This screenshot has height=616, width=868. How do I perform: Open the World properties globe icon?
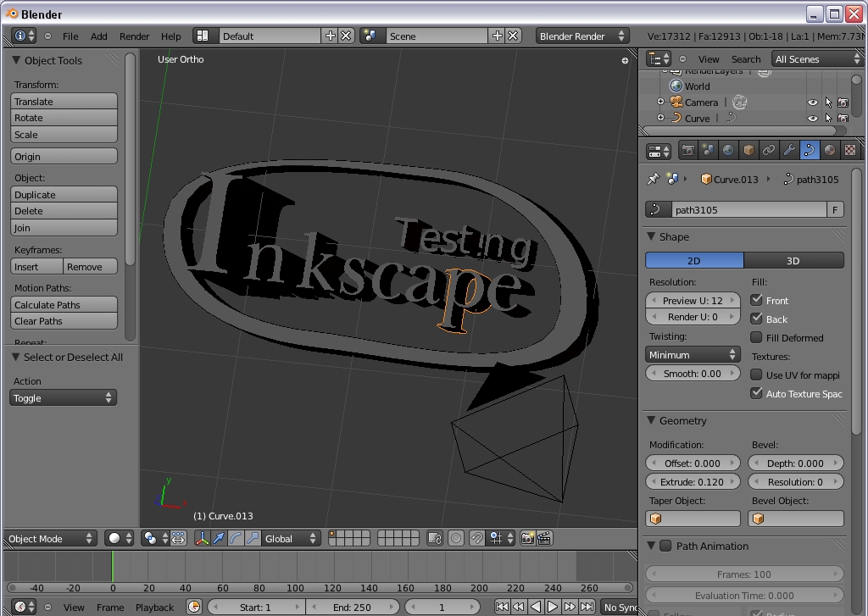coord(728,150)
